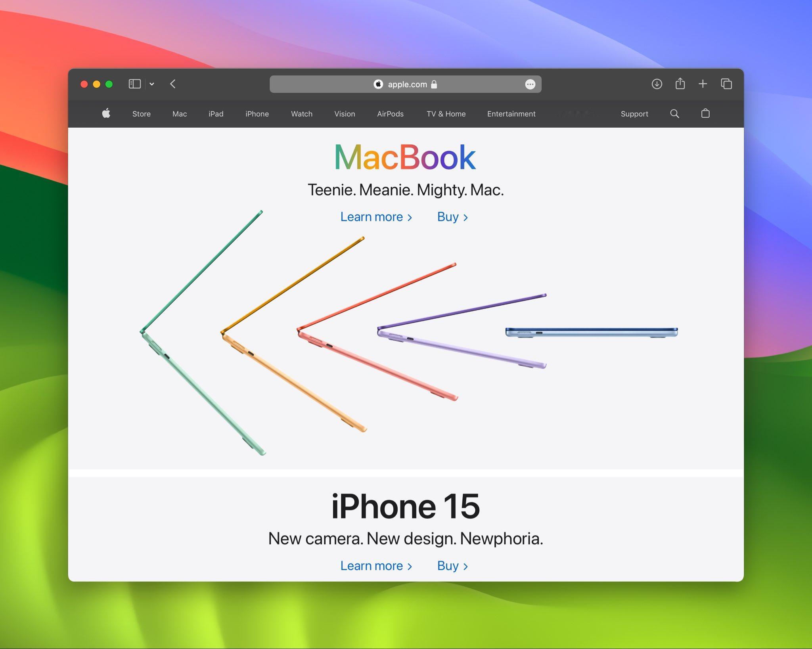Click the red-pink MacBook image

[x=377, y=331]
